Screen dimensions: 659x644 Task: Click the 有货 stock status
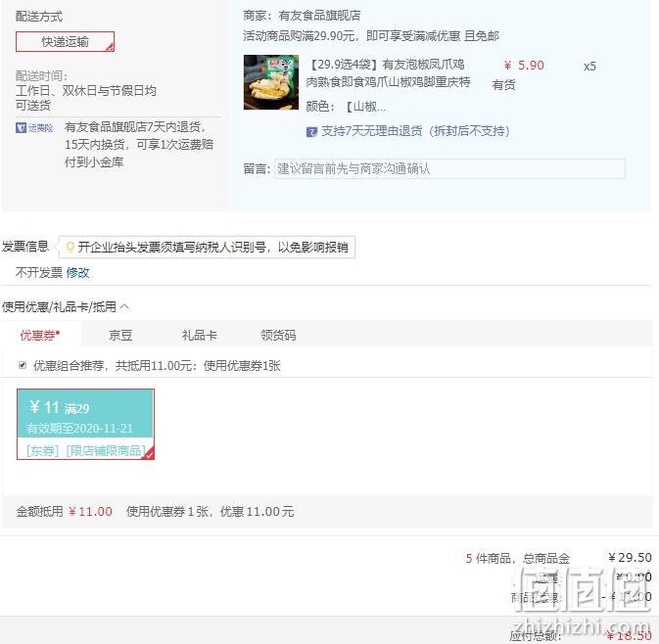pyautogui.click(x=503, y=85)
